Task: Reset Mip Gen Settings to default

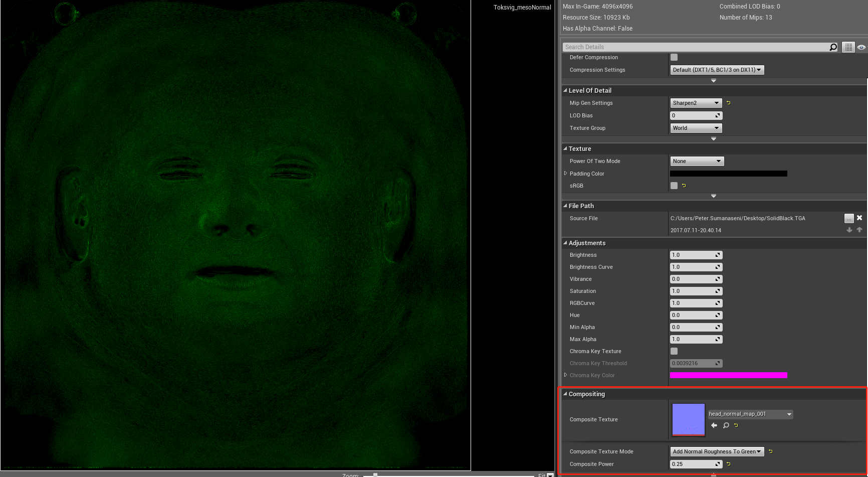Action: pos(729,103)
